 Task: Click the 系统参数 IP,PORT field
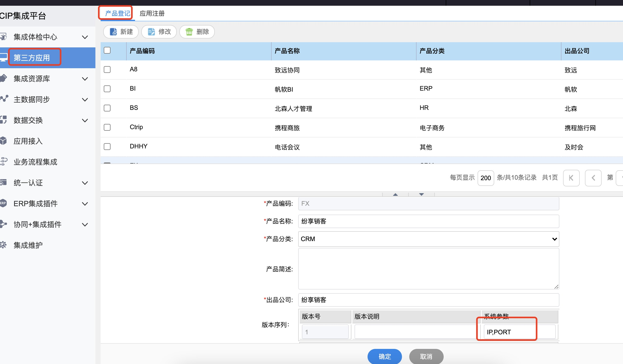[x=520, y=332]
